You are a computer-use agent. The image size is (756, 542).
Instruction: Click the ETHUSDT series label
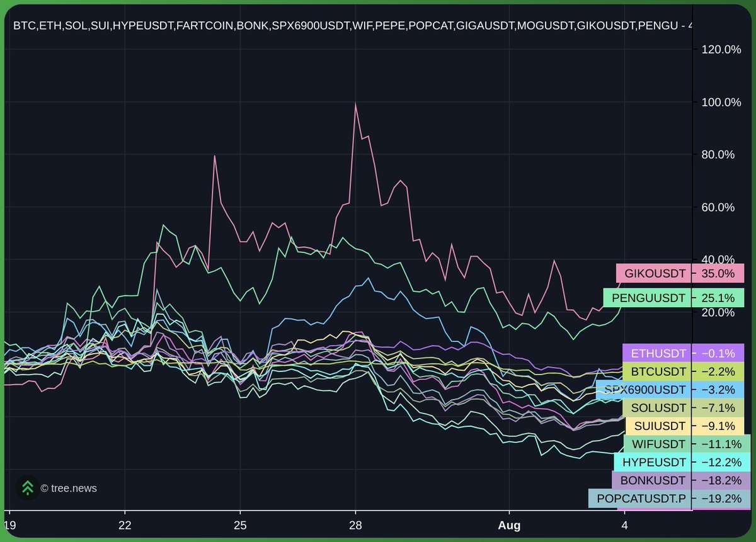657,354
